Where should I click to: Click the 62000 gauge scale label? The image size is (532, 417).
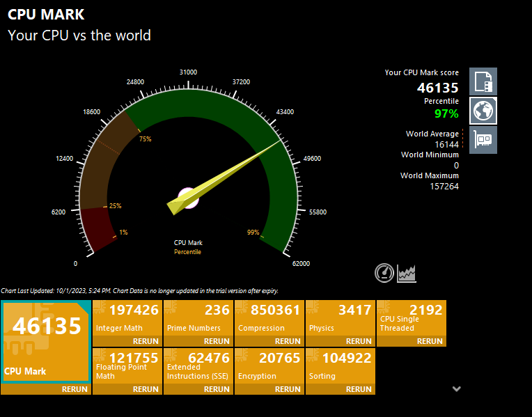pos(301,264)
